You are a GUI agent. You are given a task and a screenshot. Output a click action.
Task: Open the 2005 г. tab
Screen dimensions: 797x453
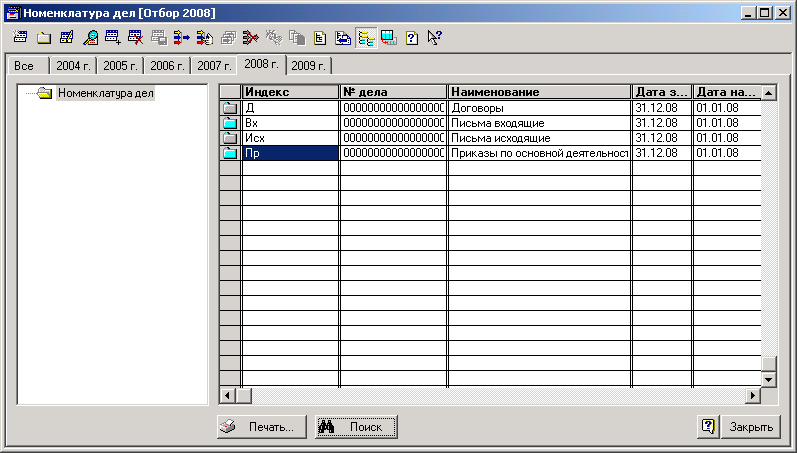tap(120, 66)
